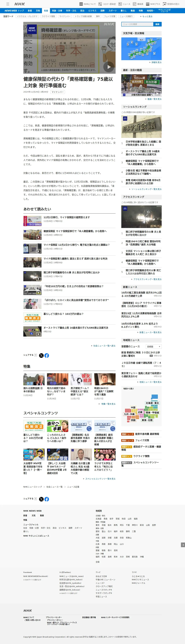Select 社会 nav tab

pos(46,11)
